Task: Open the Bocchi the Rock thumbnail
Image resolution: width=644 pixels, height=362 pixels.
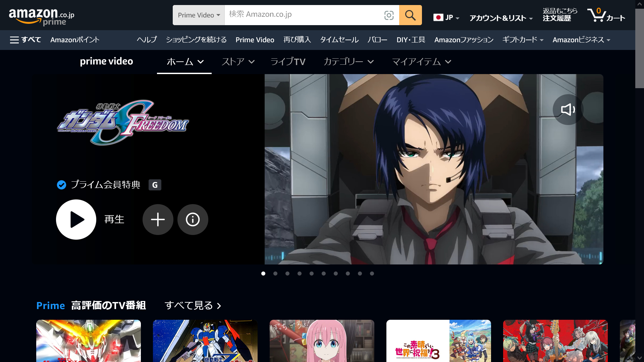Action: [x=322, y=340]
